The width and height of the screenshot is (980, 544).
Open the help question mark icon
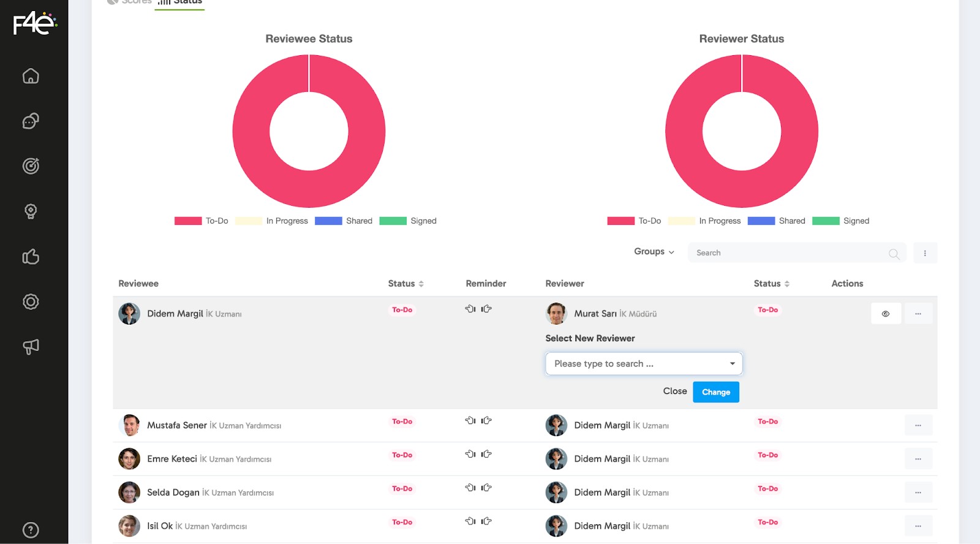(31, 530)
